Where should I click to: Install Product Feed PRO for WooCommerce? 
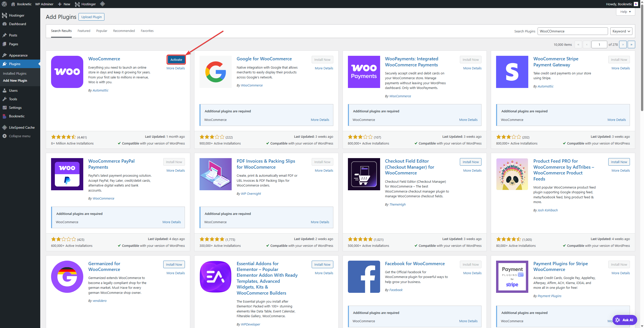tap(619, 162)
